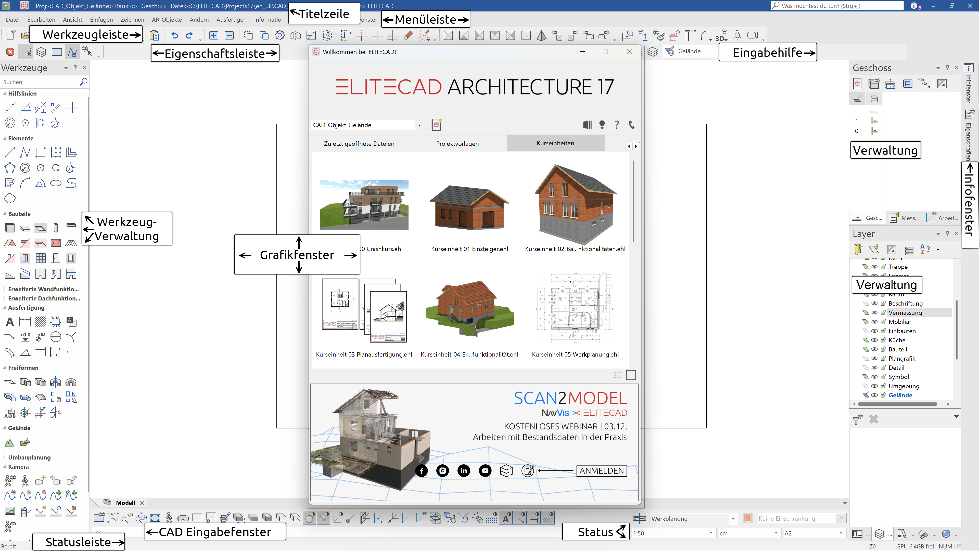Select the text annotation tool under Ausfertigung
Screen dimensions: 980x551
10,322
